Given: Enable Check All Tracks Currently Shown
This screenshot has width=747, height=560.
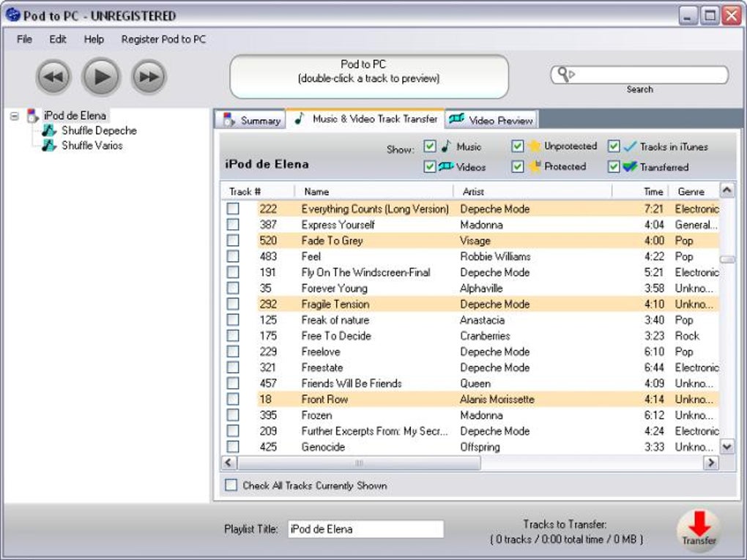Looking at the screenshot, I should tap(231, 485).
